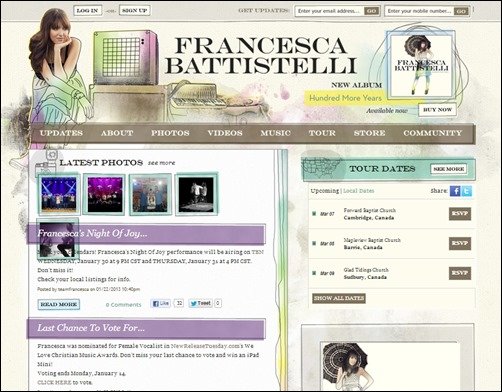Select the Upcoming tour dates tab
Viewport: 502px width, 392px height.
pyautogui.click(x=325, y=191)
